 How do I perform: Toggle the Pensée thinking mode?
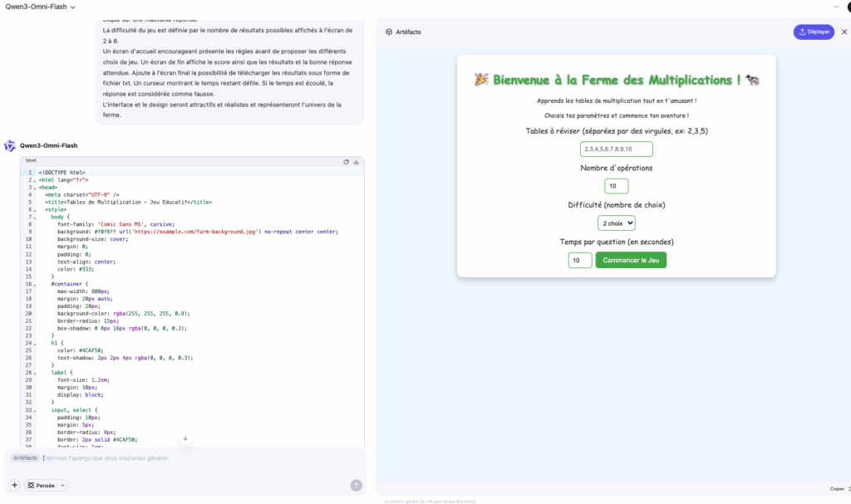click(41, 485)
